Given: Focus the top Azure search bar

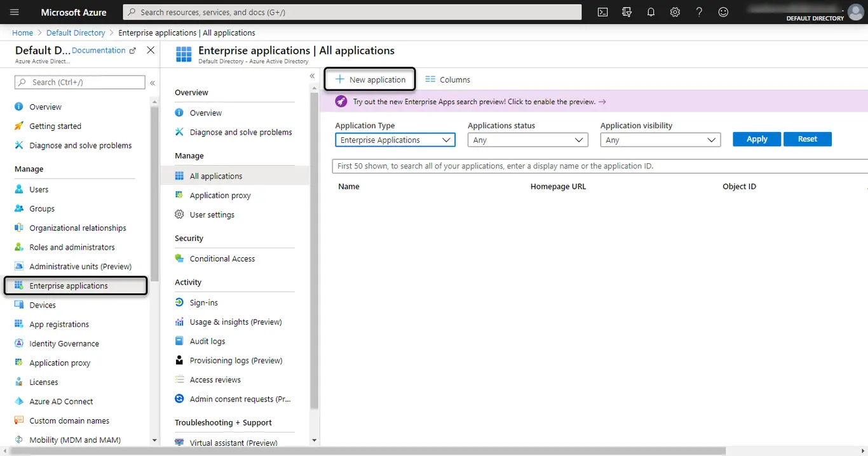Looking at the screenshot, I should pyautogui.click(x=352, y=12).
